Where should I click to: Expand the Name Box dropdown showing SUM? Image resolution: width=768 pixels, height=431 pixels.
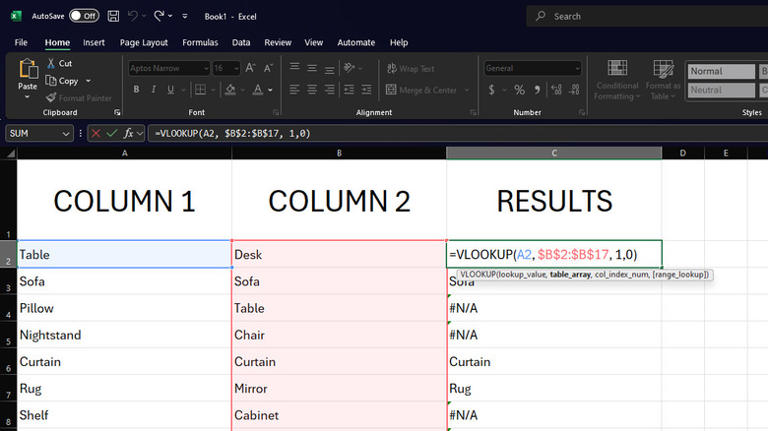coord(66,133)
